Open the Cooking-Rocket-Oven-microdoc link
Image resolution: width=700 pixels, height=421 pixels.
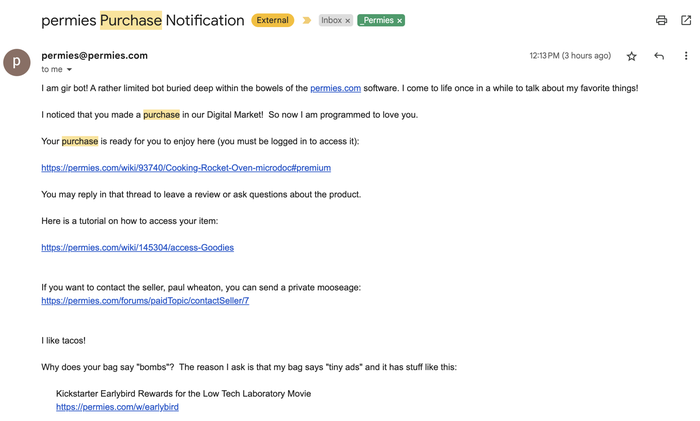tap(186, 168)
